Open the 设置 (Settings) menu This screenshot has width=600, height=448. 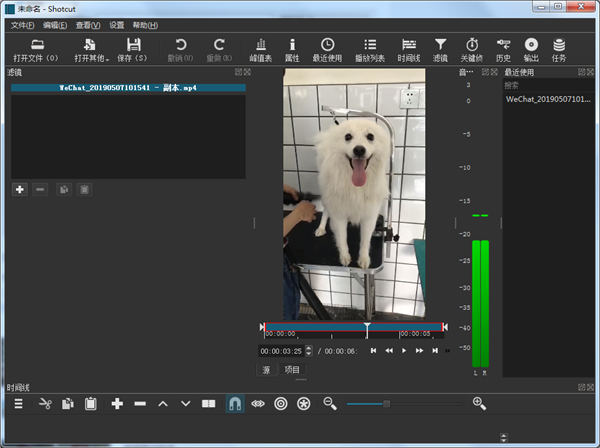[x=117, y=24]
